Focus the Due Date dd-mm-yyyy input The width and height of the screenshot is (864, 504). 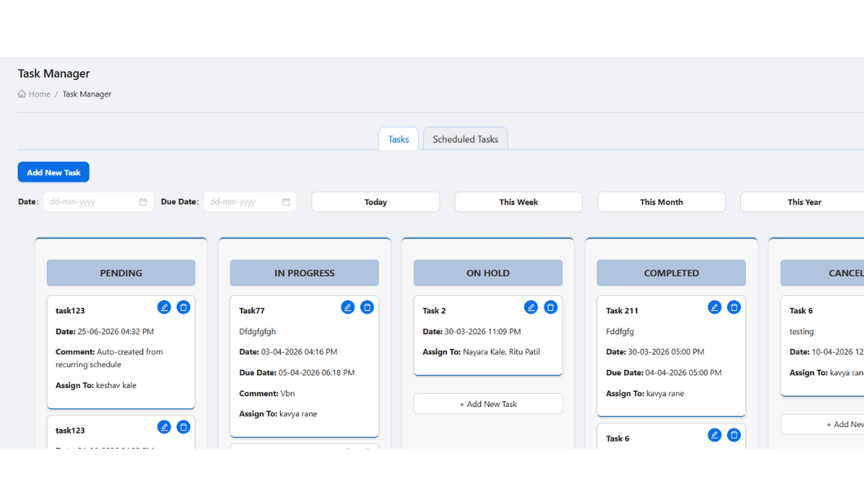pyautogui.click(x=250, y=202)
